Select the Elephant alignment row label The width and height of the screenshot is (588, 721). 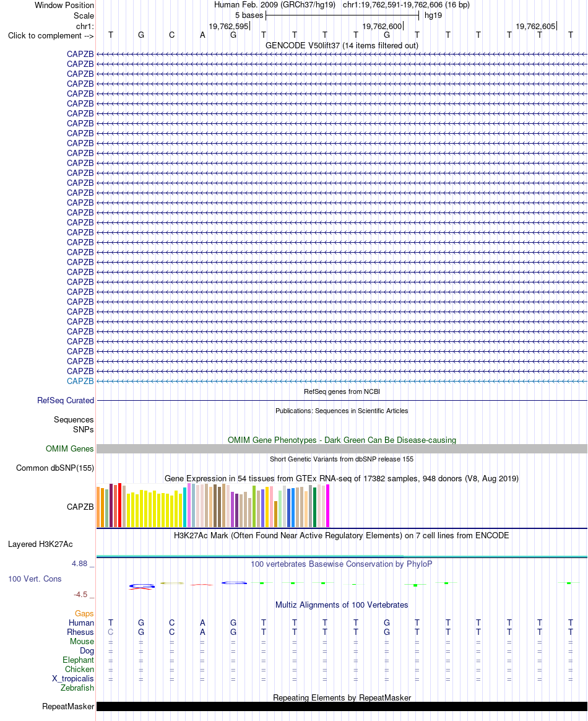click(x=78, y=660)
